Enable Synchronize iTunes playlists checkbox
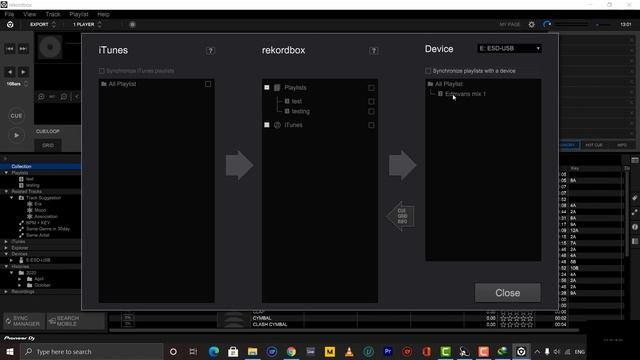The width and height of the screenshot is (640, 360). (x=102, y=71)
